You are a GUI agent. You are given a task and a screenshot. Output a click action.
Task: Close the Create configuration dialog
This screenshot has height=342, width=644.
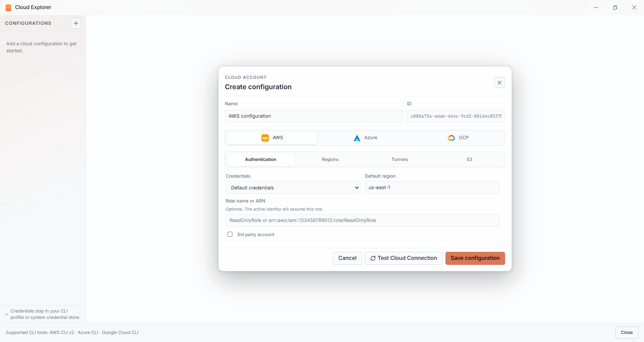[499, 82]
